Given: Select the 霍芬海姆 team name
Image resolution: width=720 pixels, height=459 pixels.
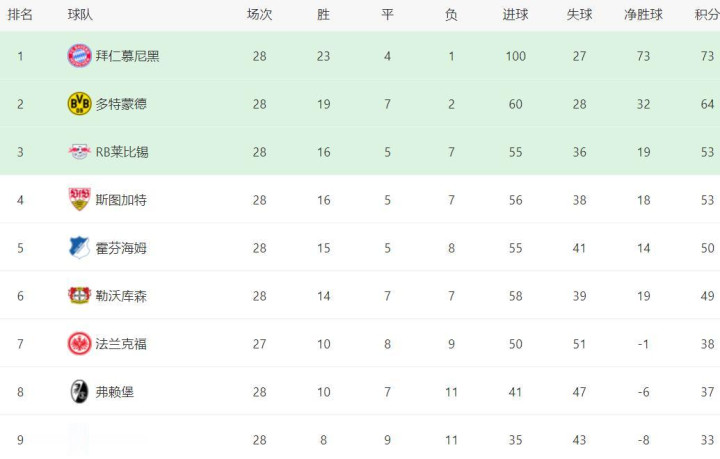Looking at the screenshot, I should coord(121,248).
